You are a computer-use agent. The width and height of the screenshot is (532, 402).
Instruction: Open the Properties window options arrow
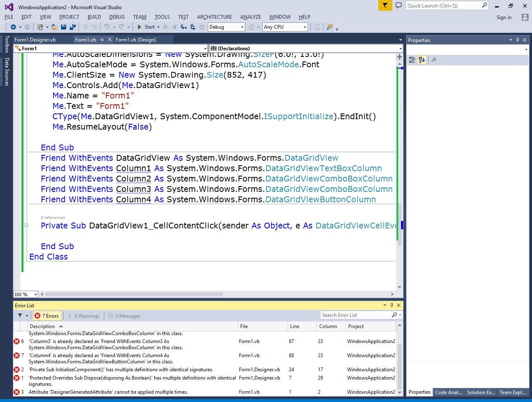(511, 40)
